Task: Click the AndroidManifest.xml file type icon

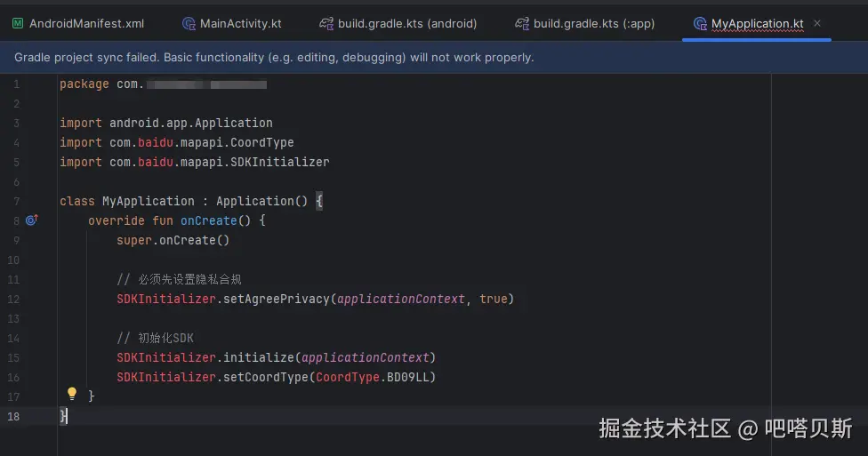Action: (x=18, y=23)
